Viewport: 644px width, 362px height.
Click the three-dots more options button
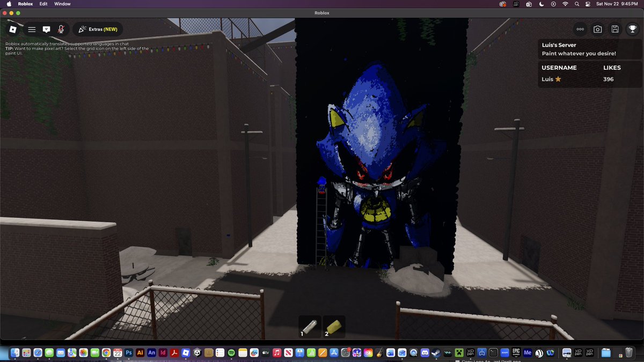(x=580, y=29)
